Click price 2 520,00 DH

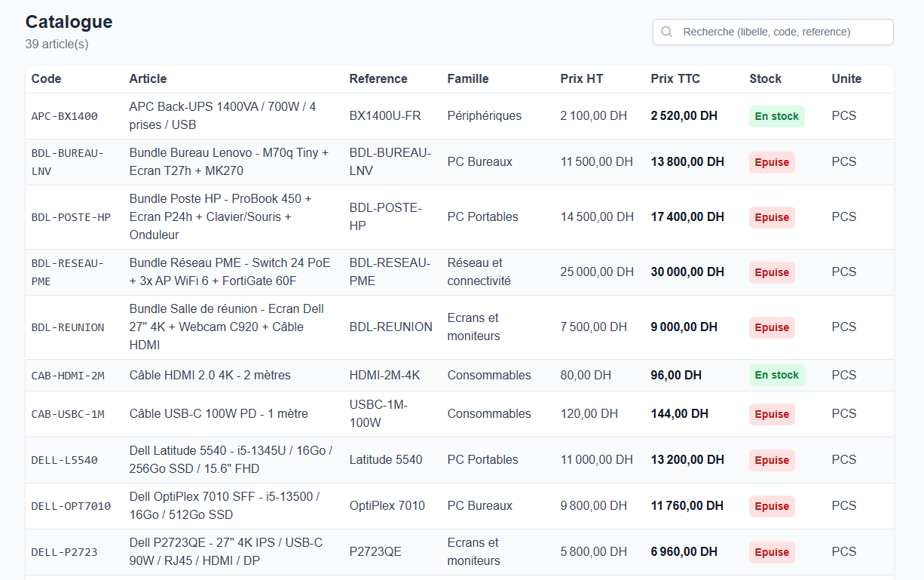click(x=684, y=115)
